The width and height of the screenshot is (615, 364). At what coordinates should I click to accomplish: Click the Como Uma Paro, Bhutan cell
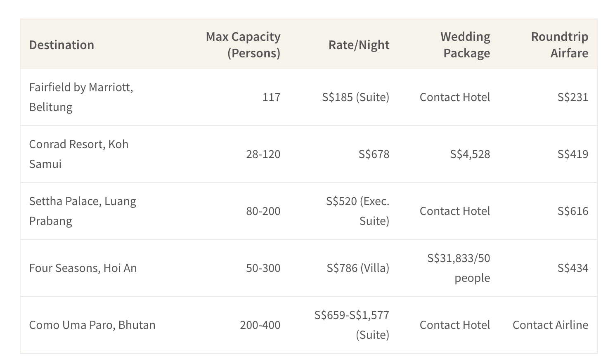92,325
